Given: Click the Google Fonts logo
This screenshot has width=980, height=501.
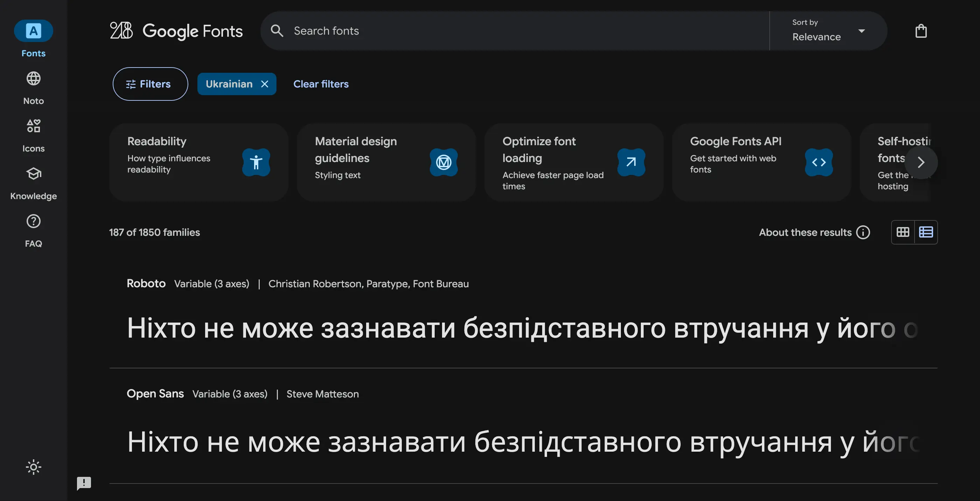Looking at the screenshot, I should [176, 30].
